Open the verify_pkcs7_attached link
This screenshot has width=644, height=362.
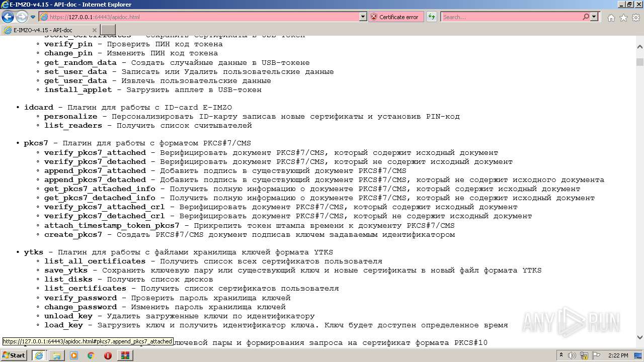(x=95, y=153)
